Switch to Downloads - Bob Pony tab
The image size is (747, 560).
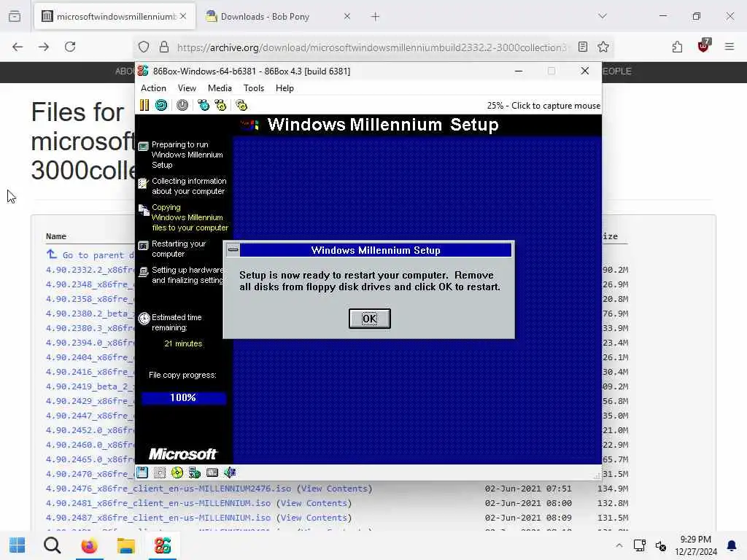point(279,17)
